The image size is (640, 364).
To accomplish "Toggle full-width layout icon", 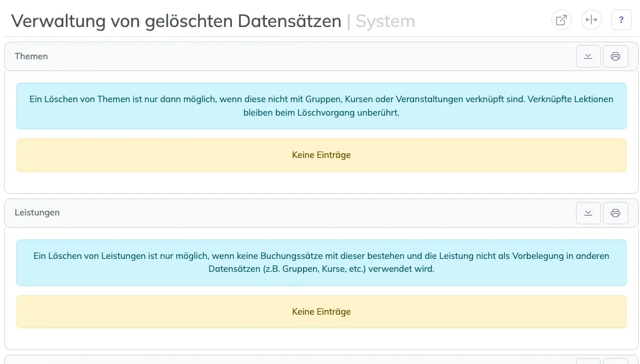I will [x=591, y=20].
